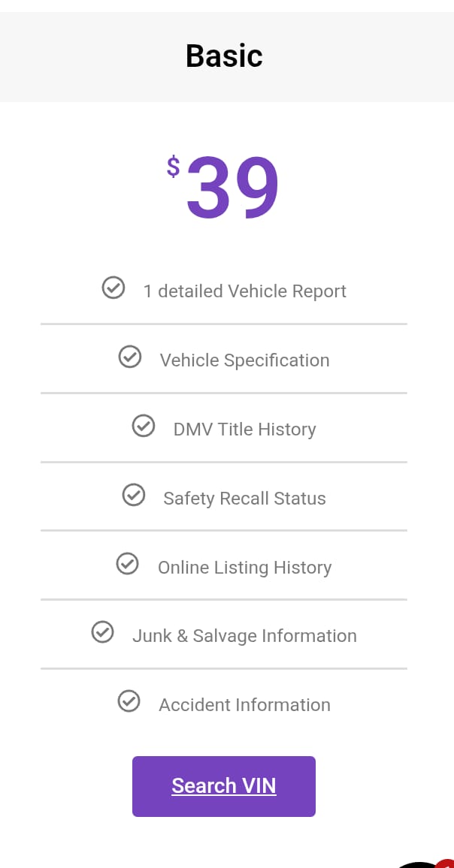454x868 pixels.
Task: Click the checkmark icon beside DMV Title History
Action: (x=144, y=426)
